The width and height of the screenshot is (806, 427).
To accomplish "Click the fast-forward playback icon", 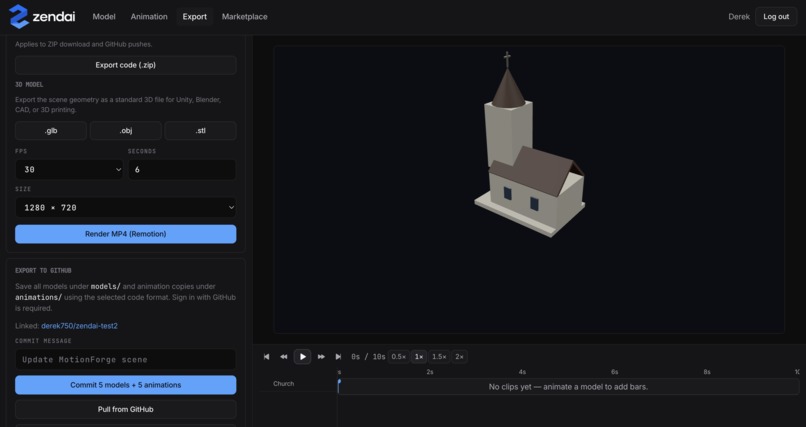I will pyautogui.click(x=321, y=357).
